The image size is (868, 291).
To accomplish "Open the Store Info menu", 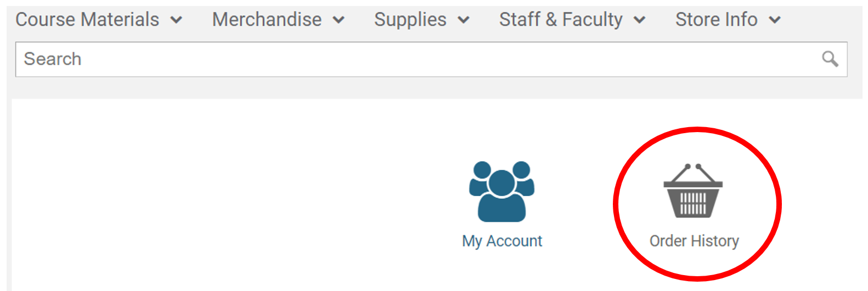I will coord(728,20).
